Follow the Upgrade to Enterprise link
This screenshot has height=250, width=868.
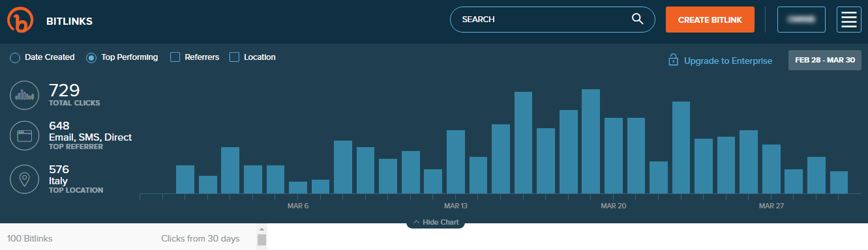pyautogui.click(x=728, y=61)
